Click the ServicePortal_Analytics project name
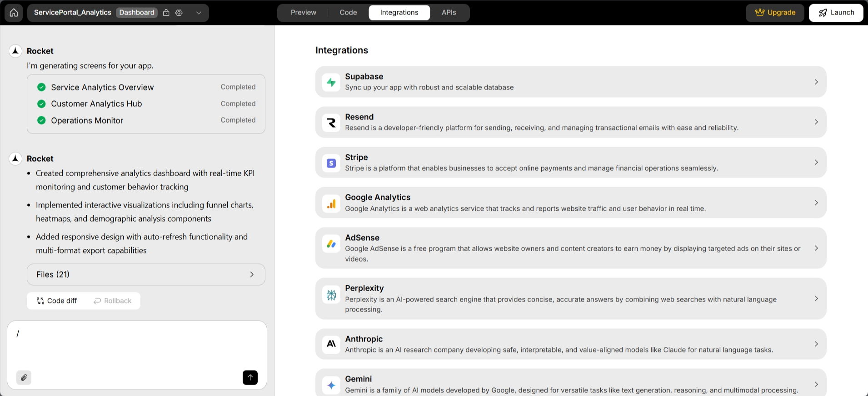This screenshot has height=396, width=868. [73, 13]
